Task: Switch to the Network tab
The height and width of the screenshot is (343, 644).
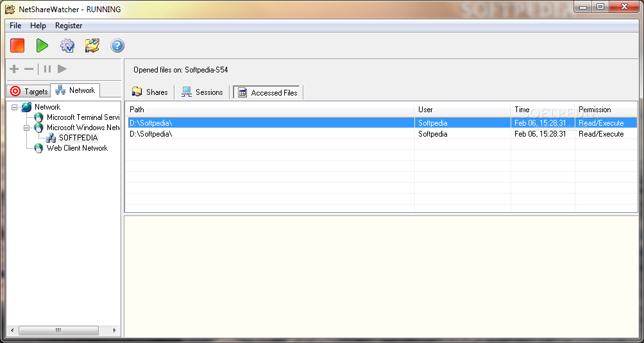Action: 75,90
